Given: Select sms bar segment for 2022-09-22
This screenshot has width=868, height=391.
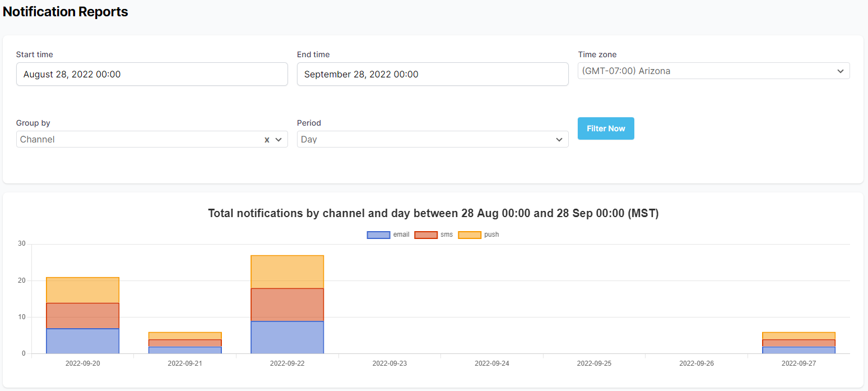Looking at the screenshot, I should tap(287, 305).
